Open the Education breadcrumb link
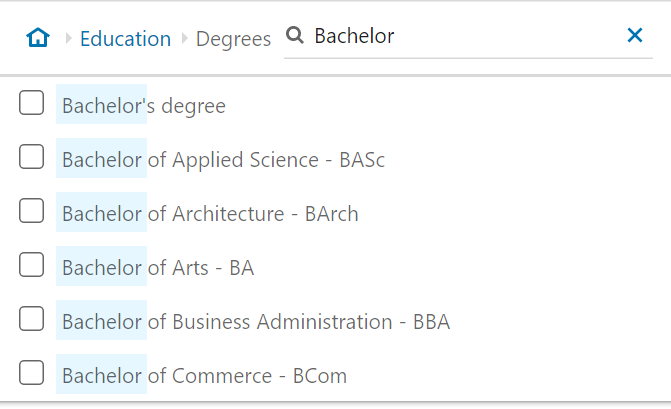Viewport: 671px width, 409px height. pyautogui.click(x=125, y=39)
